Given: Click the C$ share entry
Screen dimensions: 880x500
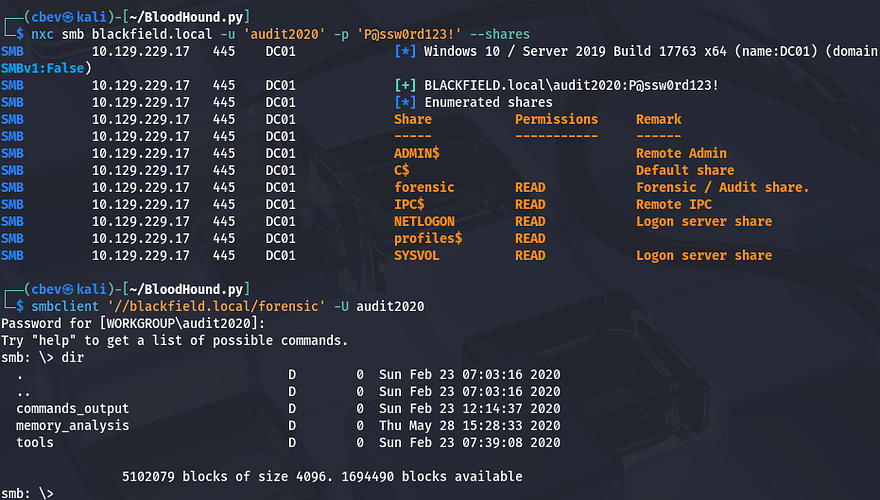Looking at the screenshot, I should point(402,170).
